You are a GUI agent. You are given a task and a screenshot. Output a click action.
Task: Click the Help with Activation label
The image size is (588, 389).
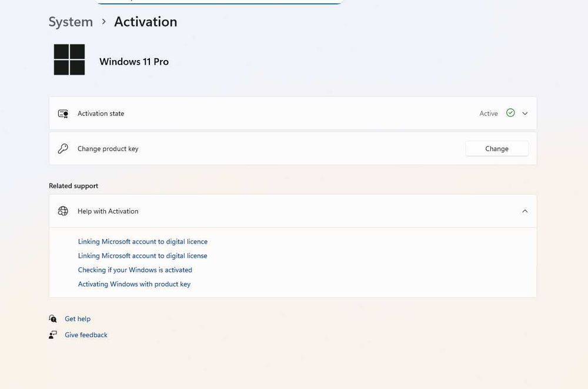(108, 211)
